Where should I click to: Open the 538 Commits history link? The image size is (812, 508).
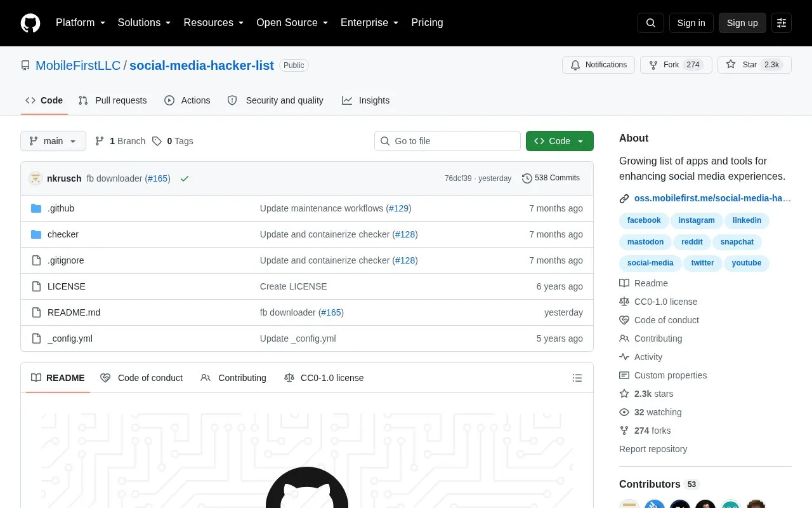tap(551, 178)
